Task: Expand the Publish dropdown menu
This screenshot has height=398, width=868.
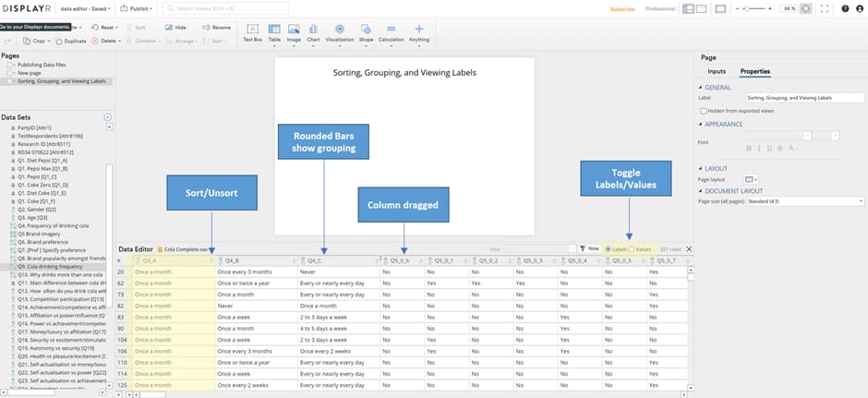Action: point(139,8)
